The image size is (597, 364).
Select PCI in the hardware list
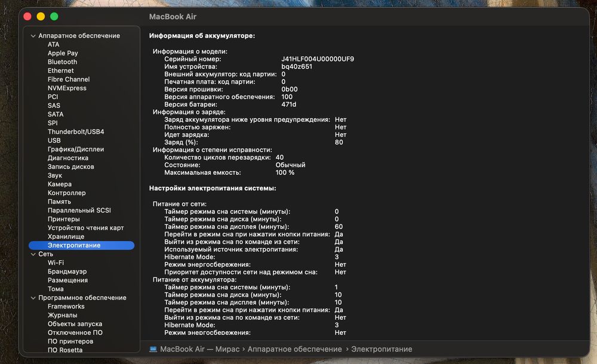click(x=53, y=97)
